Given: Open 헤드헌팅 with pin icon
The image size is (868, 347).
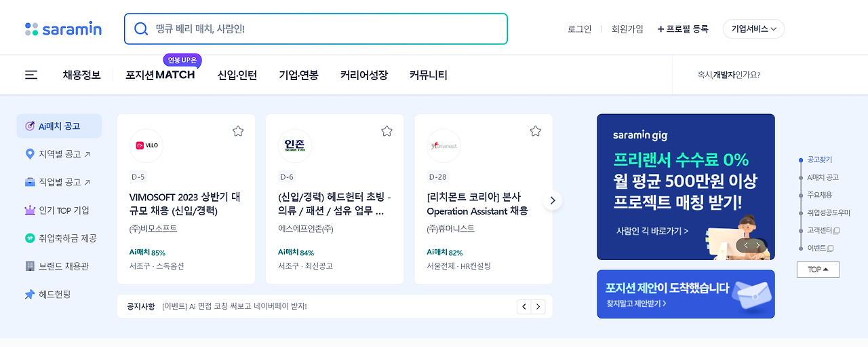Looking at the screenshot, I should click(x=54, y=294).
